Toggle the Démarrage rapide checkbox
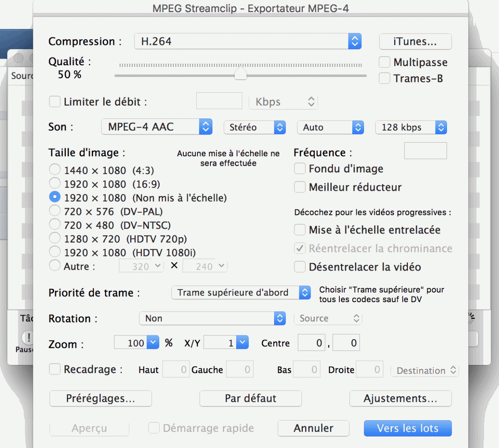 tap(154, 428)
